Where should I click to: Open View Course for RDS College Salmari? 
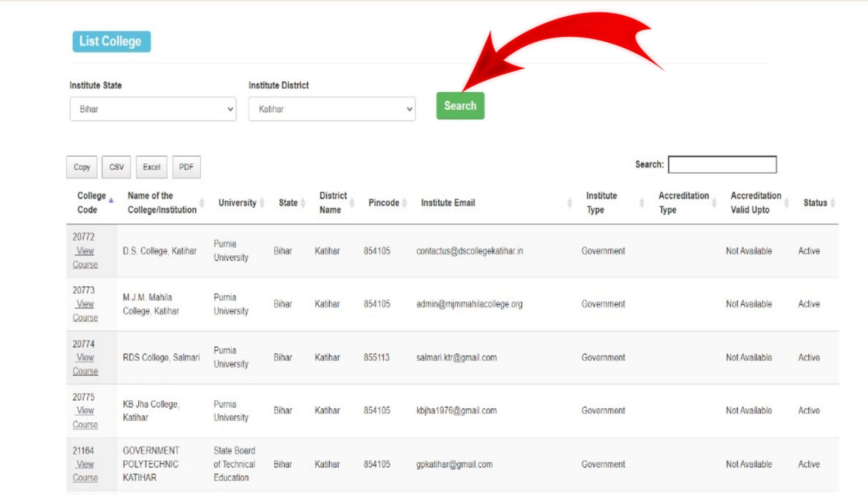pyautogui.click(x=85, y=364)
